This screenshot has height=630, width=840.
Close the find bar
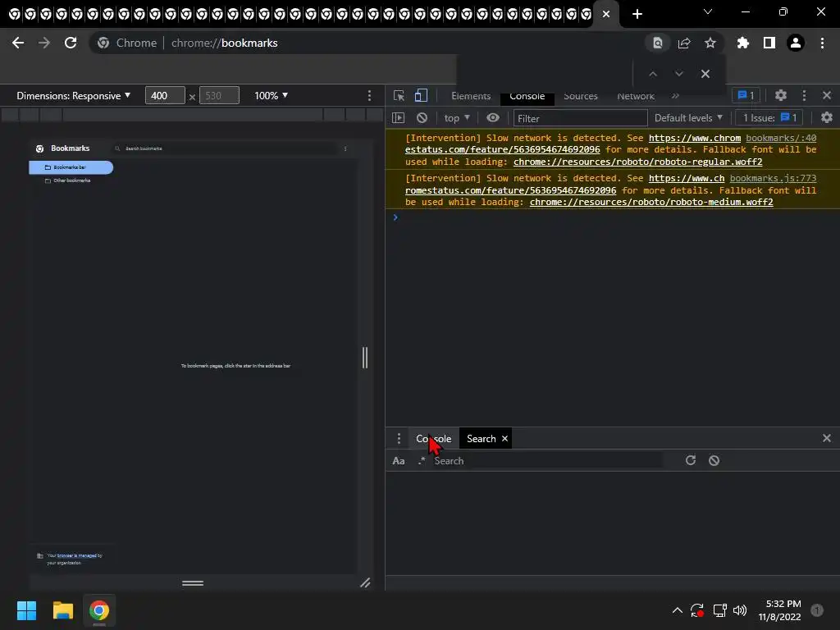pos(705,74)
